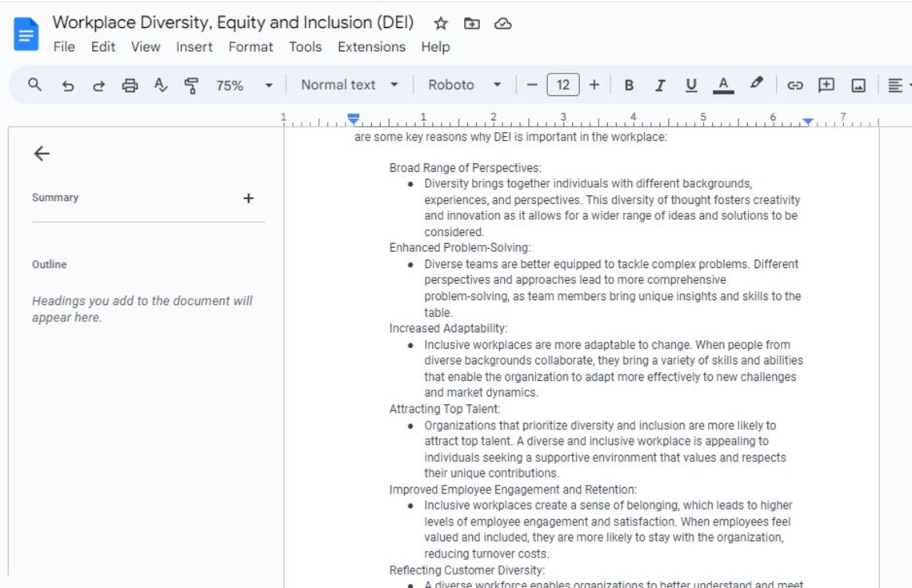Star the DEI document

[x=441, y=23]
